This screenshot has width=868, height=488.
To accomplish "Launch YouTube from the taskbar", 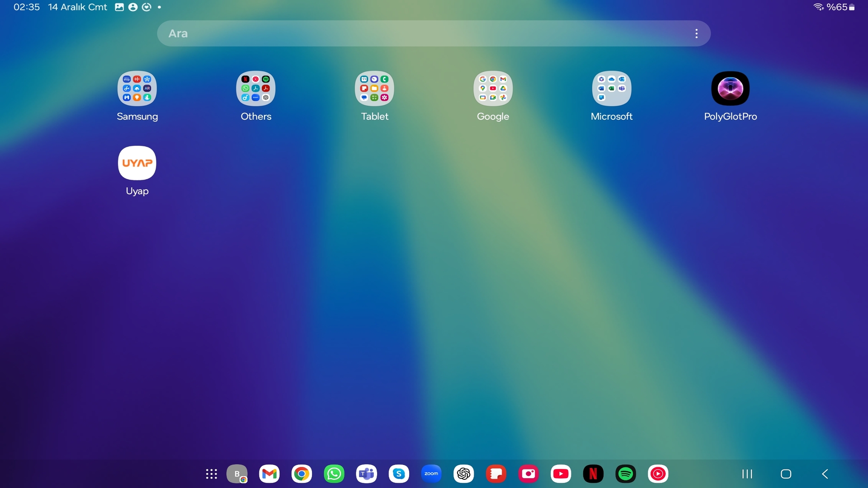I will click(561, 474).
